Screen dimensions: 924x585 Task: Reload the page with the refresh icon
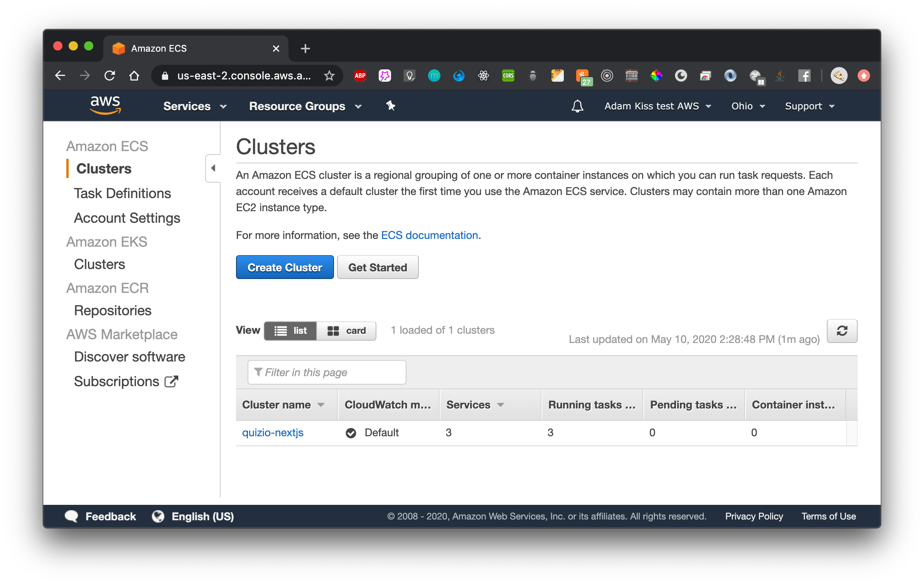(110, 76)
